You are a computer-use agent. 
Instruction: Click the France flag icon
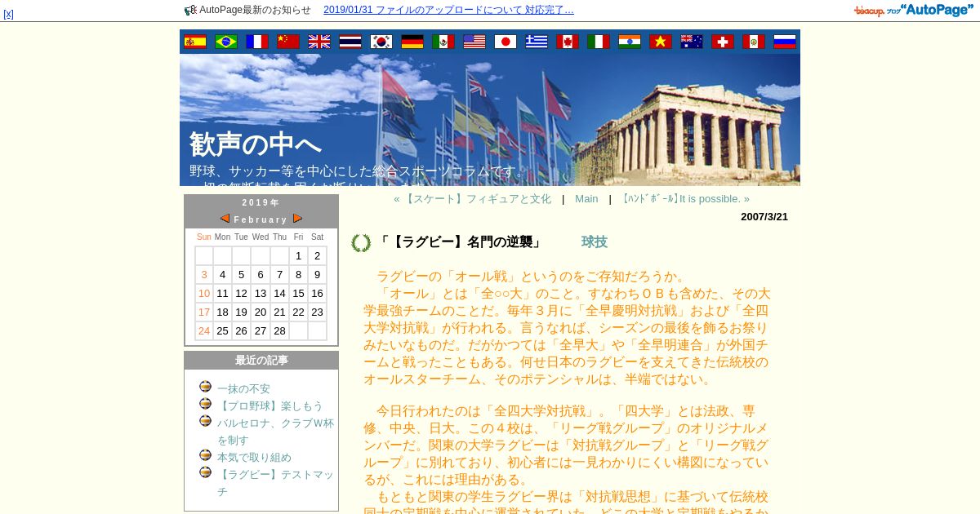(257, 42)
